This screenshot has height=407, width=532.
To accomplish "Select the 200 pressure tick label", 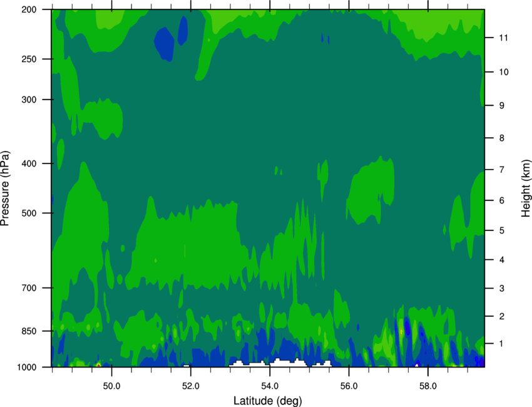I will pos(29,9).
